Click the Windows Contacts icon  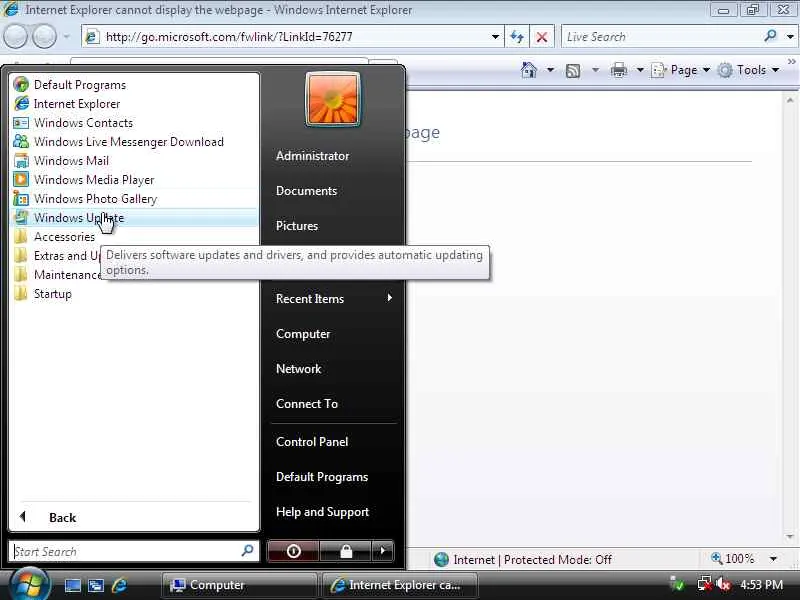point(21,123)
